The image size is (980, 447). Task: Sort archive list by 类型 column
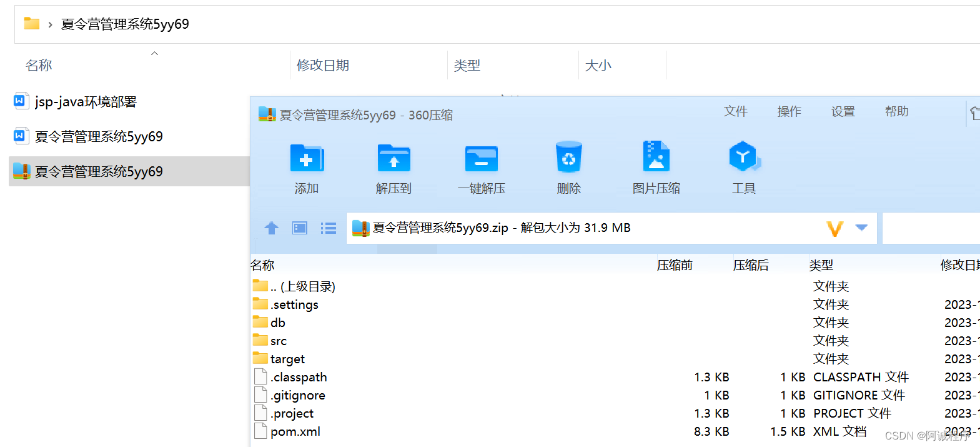[821, 265]
